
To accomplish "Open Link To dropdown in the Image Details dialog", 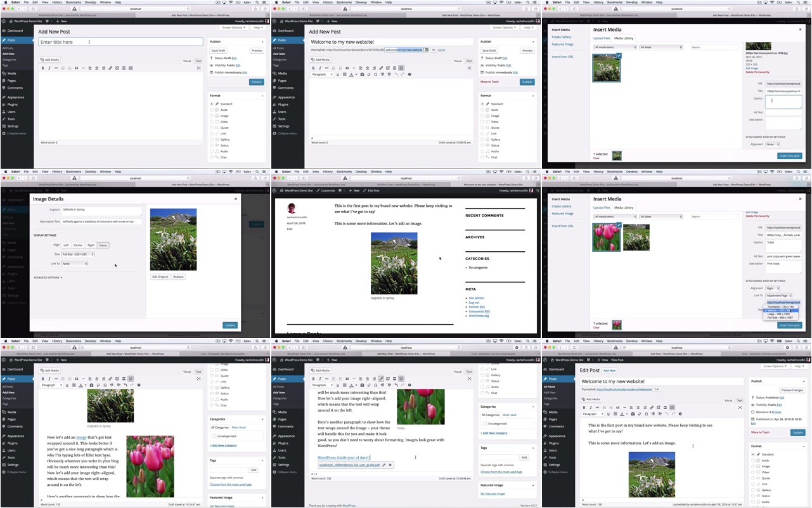I will (x=75, y=264).
